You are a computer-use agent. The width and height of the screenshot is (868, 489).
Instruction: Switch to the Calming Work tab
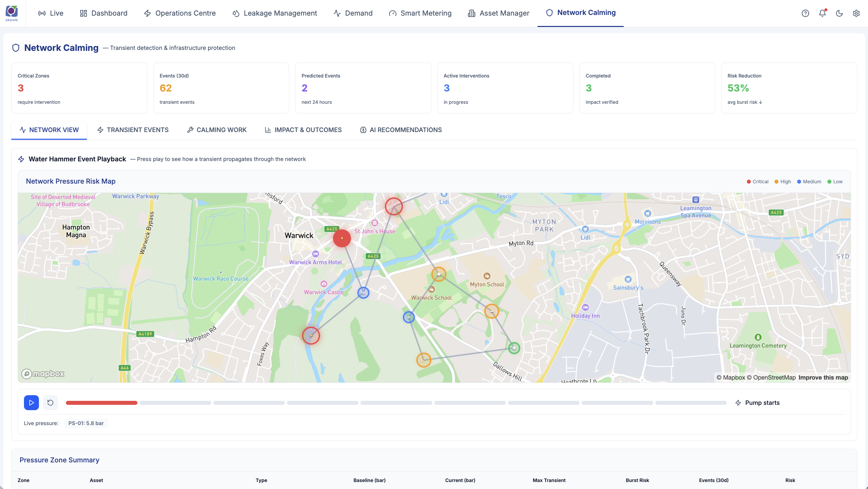217,130
